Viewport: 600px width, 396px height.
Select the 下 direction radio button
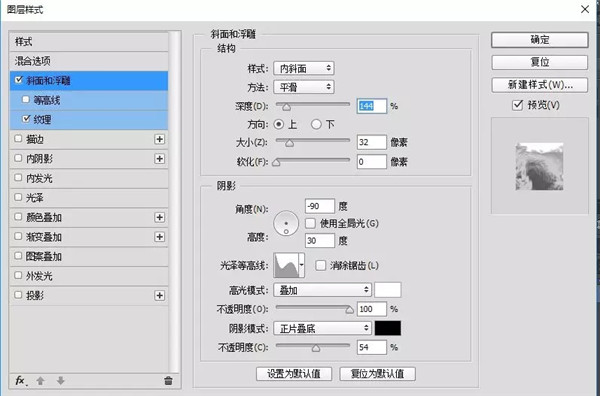tap(316, 124)
